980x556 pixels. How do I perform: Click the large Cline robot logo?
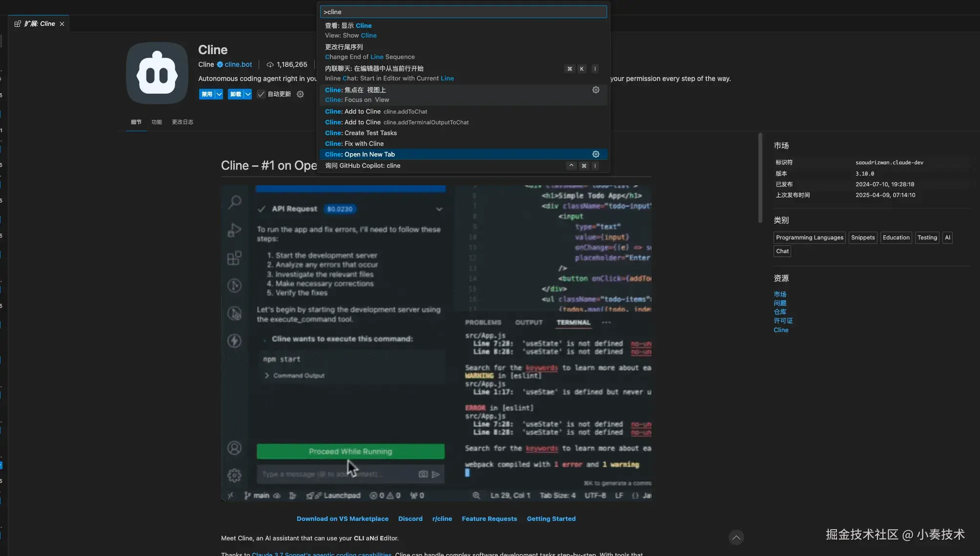coord(157,73)
